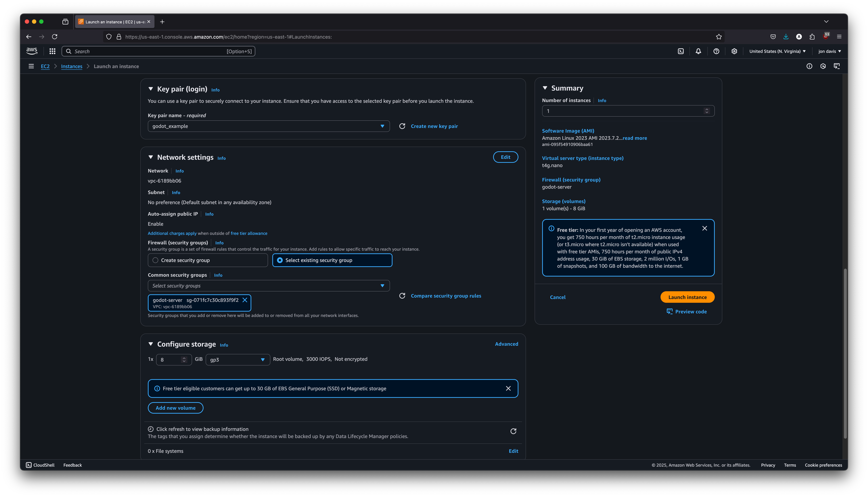This screenshot has height=497, width=868.
Task: Choose Select existing security group option
Action: pyautogui.click(x=332, y=260)
